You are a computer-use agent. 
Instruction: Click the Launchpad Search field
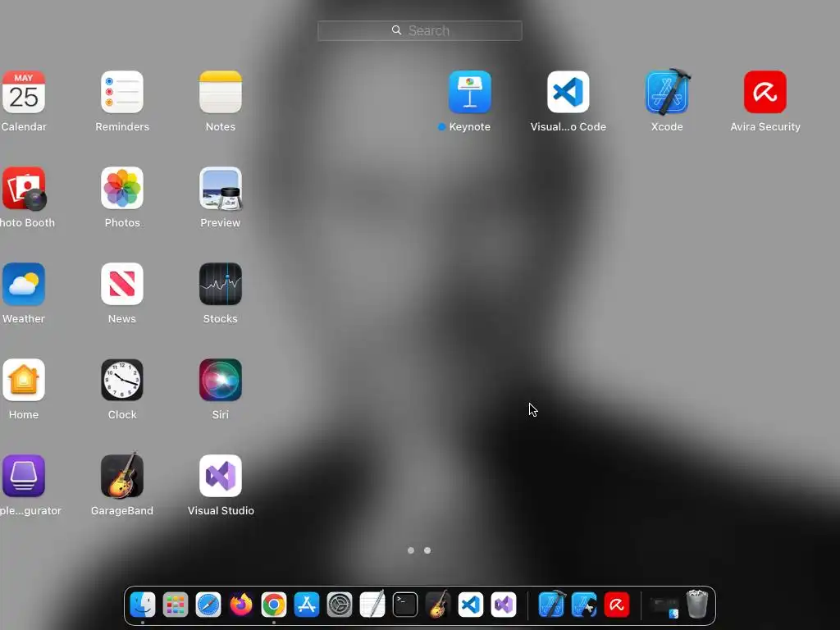[420, 30]
